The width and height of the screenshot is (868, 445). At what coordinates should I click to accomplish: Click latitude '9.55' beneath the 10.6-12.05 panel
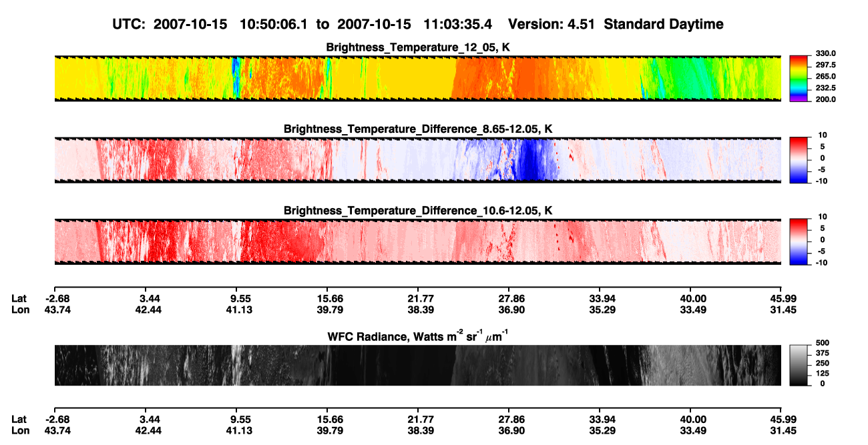(x=240, y=298)
